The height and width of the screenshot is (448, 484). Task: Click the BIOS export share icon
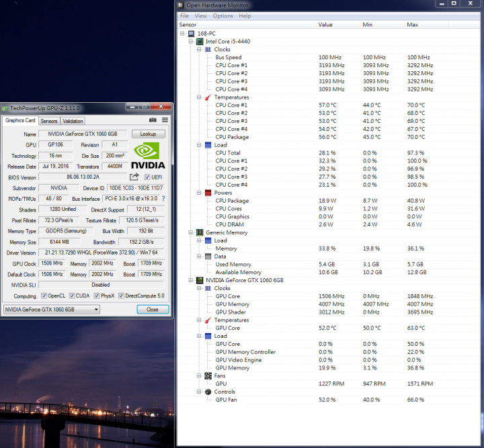[x=134, y=177]
